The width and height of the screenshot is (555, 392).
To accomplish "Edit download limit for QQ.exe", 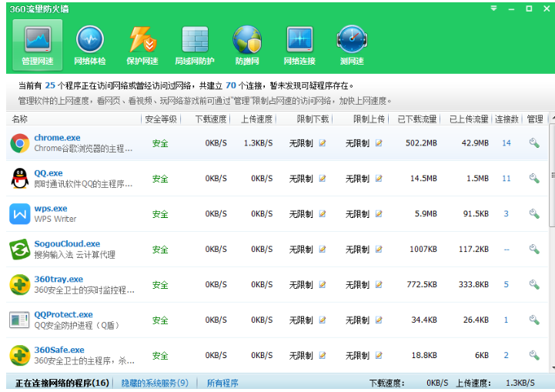I will click(x=323, y=179).
